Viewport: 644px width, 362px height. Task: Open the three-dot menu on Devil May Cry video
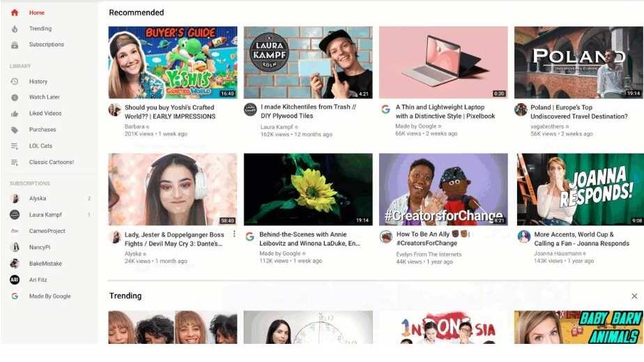[234, 234]
